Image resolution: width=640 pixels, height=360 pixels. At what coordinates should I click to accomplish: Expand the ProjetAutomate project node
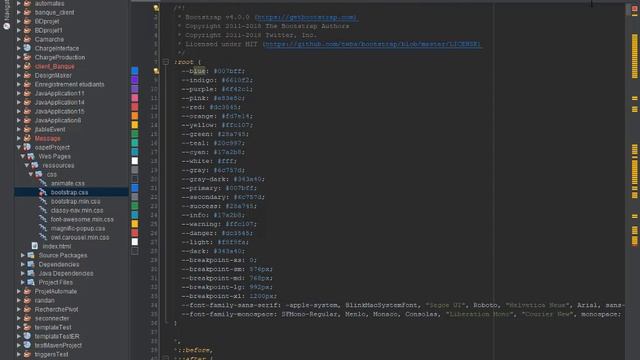(x=19, y=291)
